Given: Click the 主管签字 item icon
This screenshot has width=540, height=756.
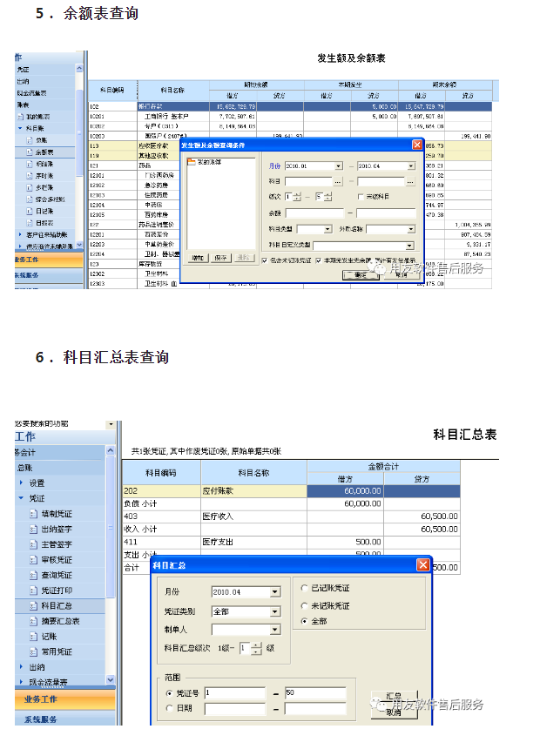Looking at the screenshot, I should point(33,544).
